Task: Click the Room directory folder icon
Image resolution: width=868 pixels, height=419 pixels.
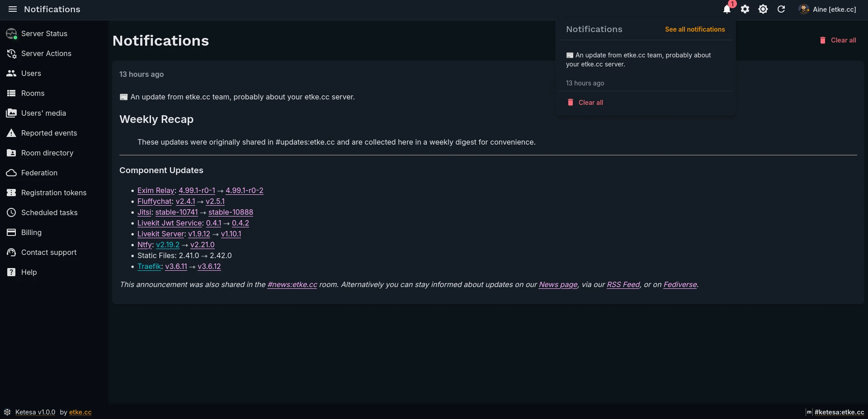Action: tap(11, 153)
